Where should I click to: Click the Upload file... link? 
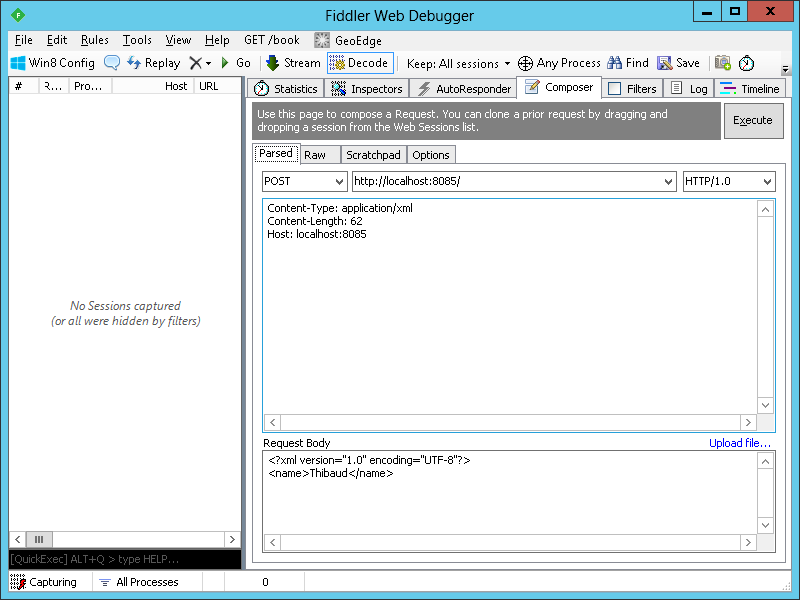coord(739,443)
